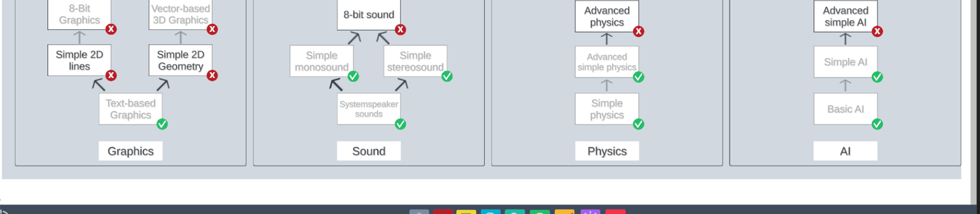Click the red X badge on 8-bit sound

tap(400, 30)
